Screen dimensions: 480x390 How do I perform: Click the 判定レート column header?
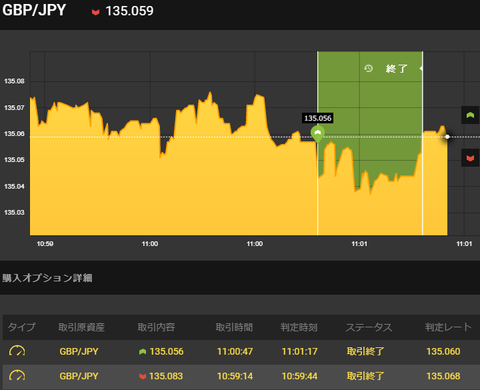[448, 327]
